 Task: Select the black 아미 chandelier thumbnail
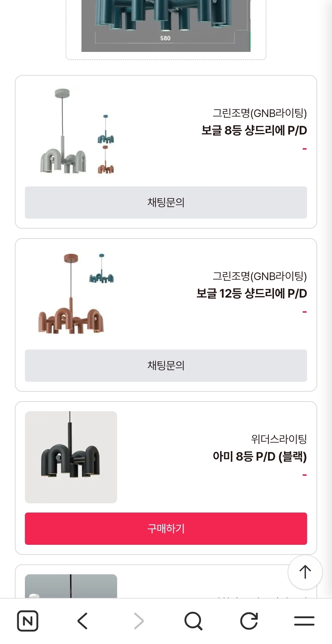pyautogui.click(x=71, y=457)
